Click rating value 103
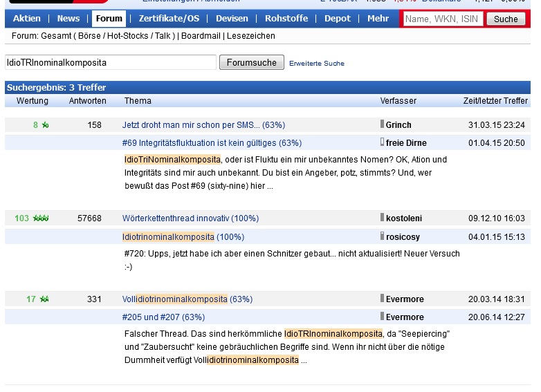The width and height of the screenshot is (541, 392). pyautogui.click(x=21, y=218)
